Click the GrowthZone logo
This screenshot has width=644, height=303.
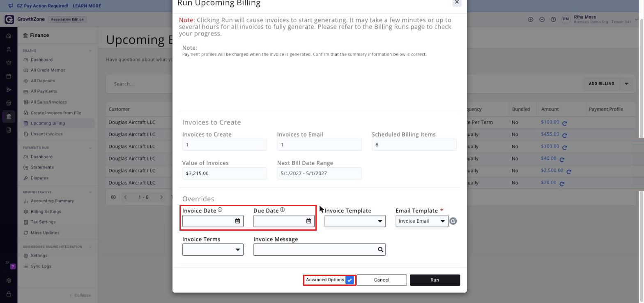[9, 19]
